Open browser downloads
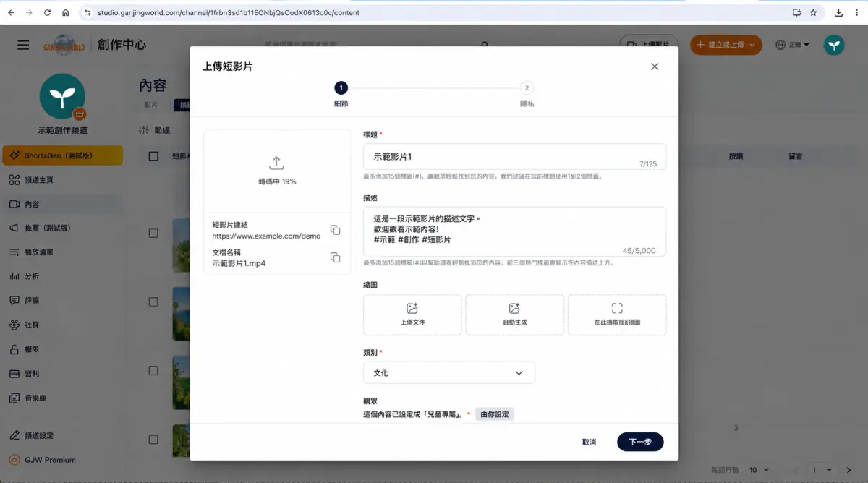The width and height of the screenshot is (868, 483). (839, 12)
